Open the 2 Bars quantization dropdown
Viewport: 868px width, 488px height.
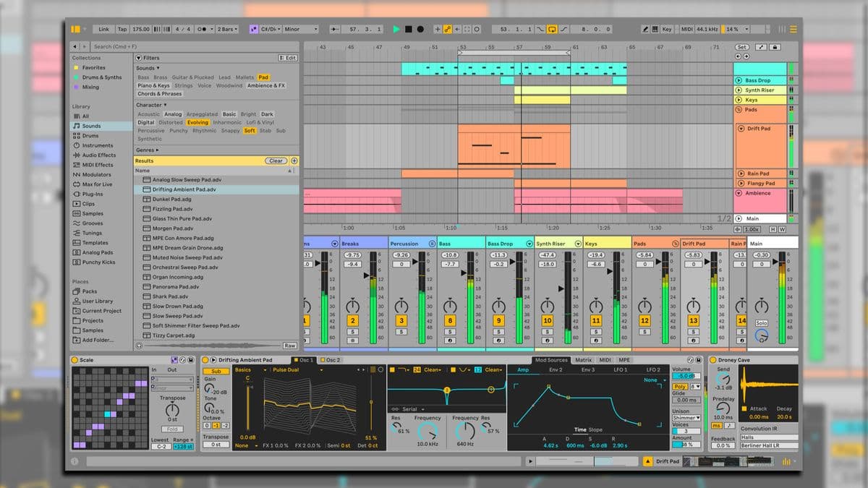point(224,29)
